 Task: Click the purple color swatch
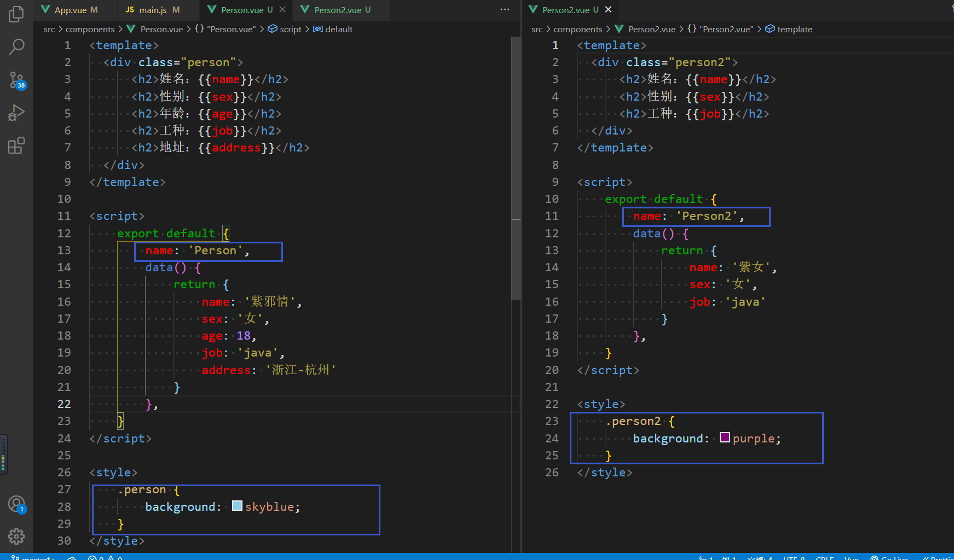[x=725, y=437]
